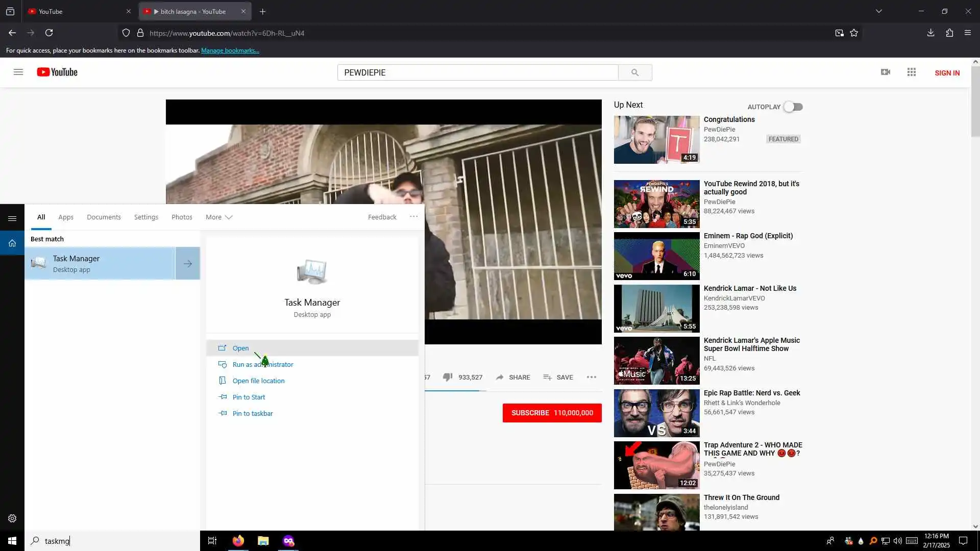Click the Firefox reload page icon
Screen dimensions: 980x551
point(49,33)
